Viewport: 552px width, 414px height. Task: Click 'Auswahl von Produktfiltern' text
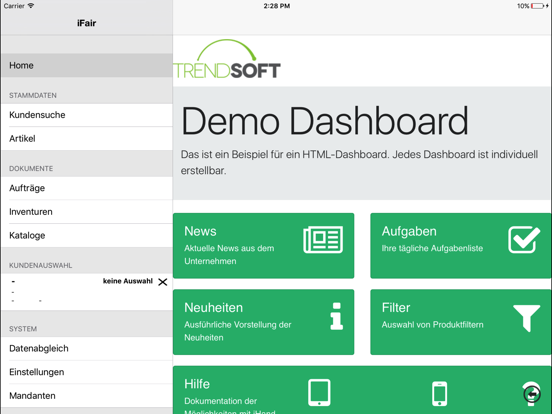coord(433,325)
